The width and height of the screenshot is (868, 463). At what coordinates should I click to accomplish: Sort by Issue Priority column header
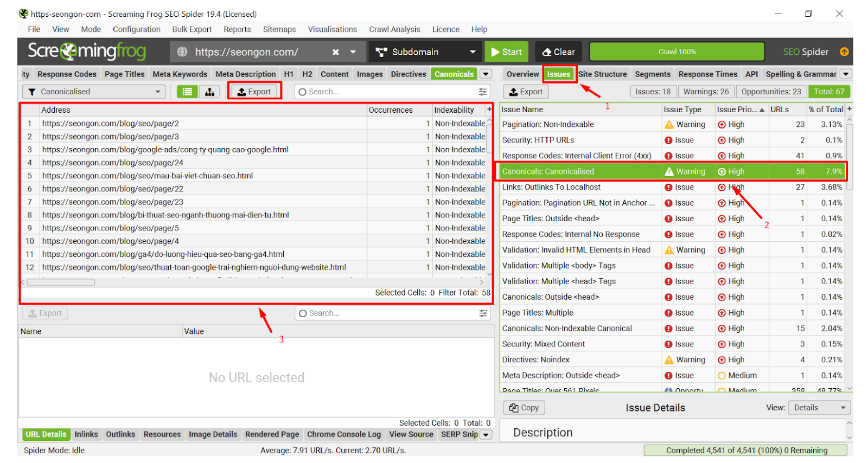point(741,110)
